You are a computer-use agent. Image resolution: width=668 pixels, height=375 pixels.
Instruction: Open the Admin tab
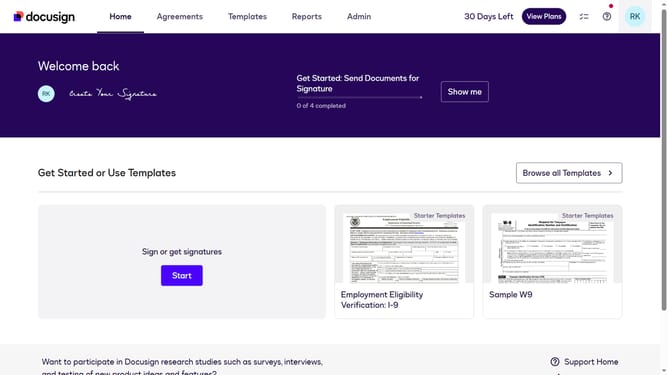[359, 17]
